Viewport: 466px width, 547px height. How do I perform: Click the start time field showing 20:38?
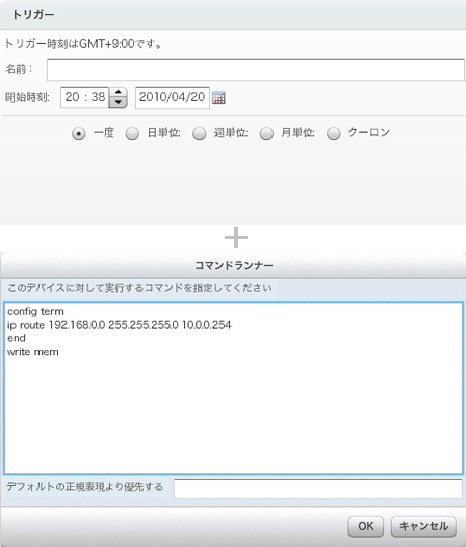coord(85,97)
